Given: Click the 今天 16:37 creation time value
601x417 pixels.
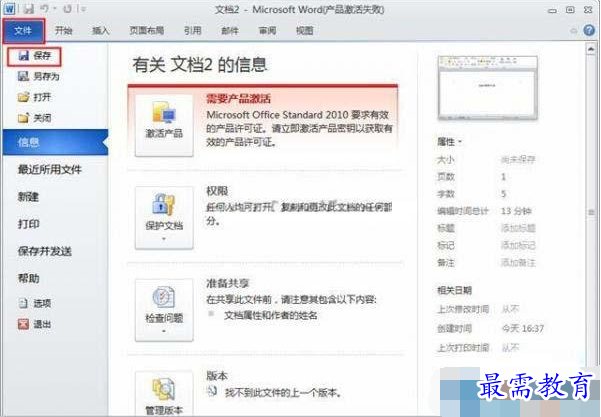Looking at the screenshot, I should click(x=523, y=328).
